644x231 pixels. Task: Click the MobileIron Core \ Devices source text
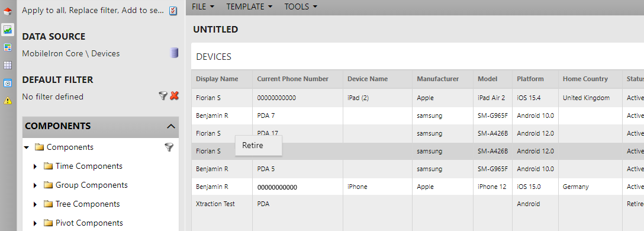pos(71,53)
